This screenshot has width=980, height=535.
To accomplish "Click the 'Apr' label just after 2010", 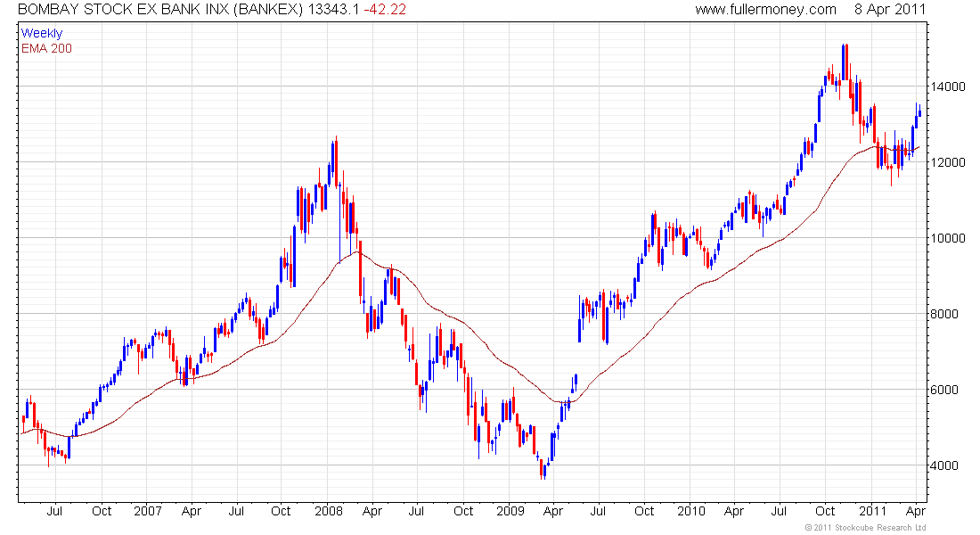I will click(x=734, y=511).
